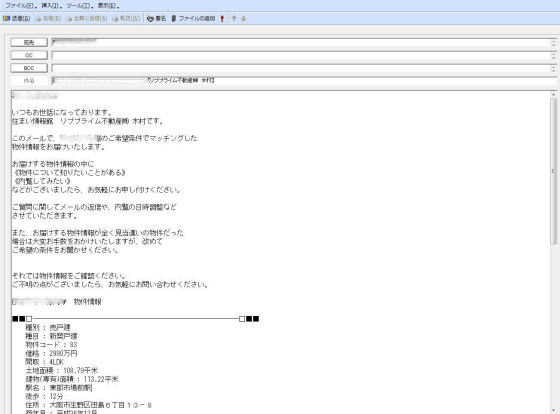This screenshot has height=414, width=560.
Task: Click inside the BCC address field
Action: click(301, 68)
